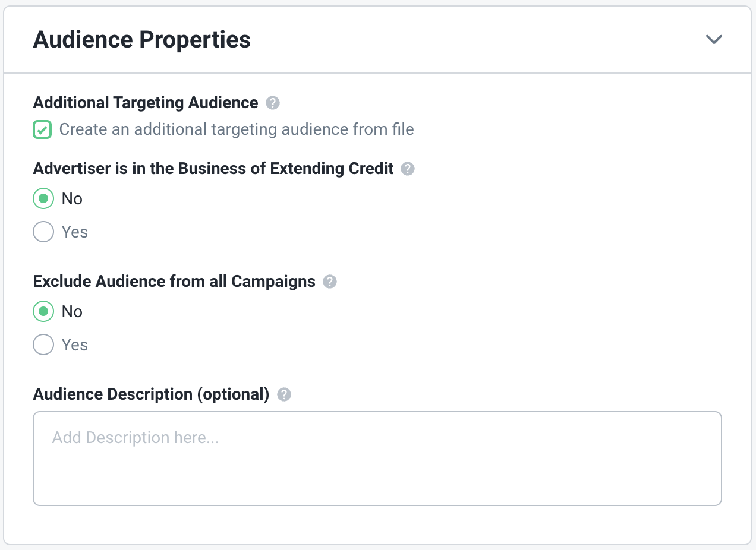Focus the Add Description here text box
Image resolution: width=756 pixels, height=550 pixels.
(x=377, y=459)
